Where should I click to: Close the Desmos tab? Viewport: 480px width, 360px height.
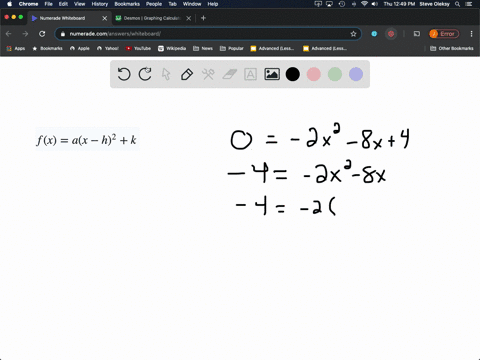coord(189,18)
